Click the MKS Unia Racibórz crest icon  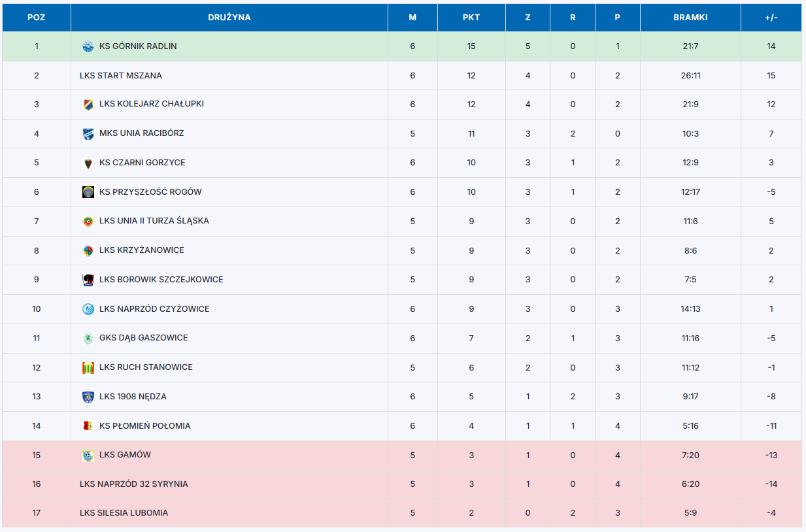88,133
